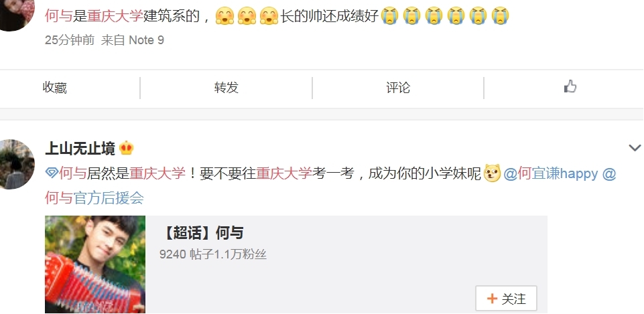Click the first hugging emoji after 建筑系的
Viewport: 644px width, 314px height.
point(224,17)
